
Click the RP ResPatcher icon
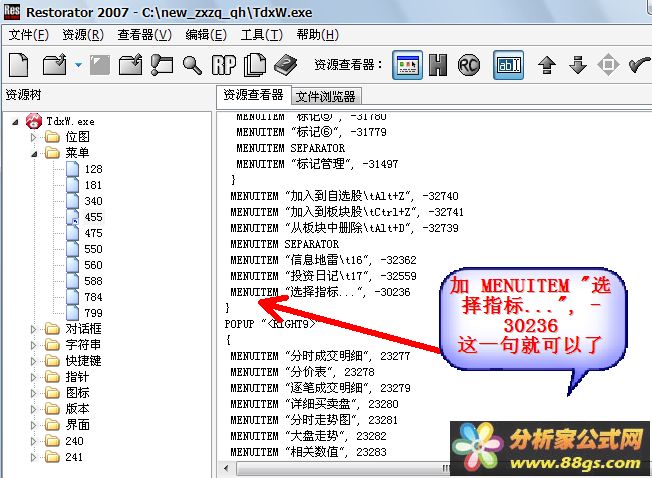224,65
